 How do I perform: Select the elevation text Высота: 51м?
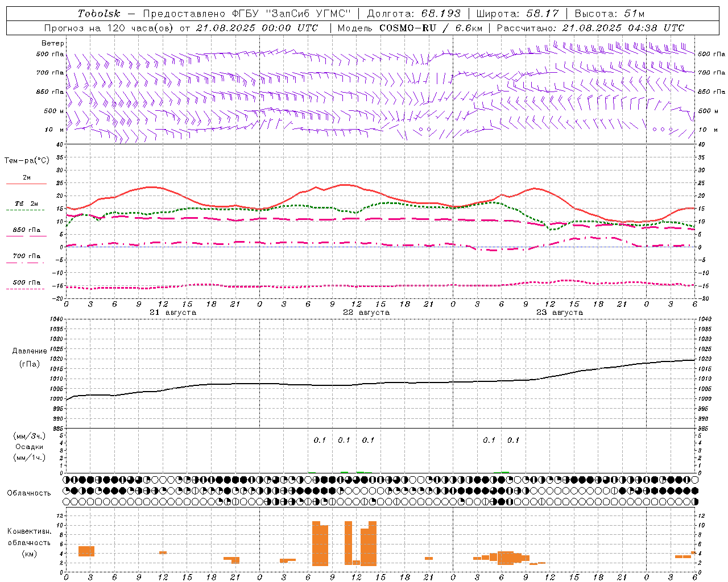tap(610, 14)
